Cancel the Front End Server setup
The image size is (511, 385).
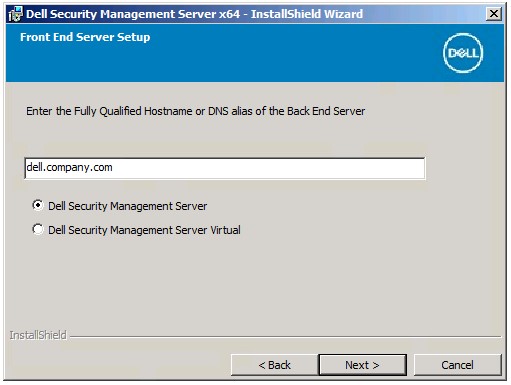tap(457, 365)
